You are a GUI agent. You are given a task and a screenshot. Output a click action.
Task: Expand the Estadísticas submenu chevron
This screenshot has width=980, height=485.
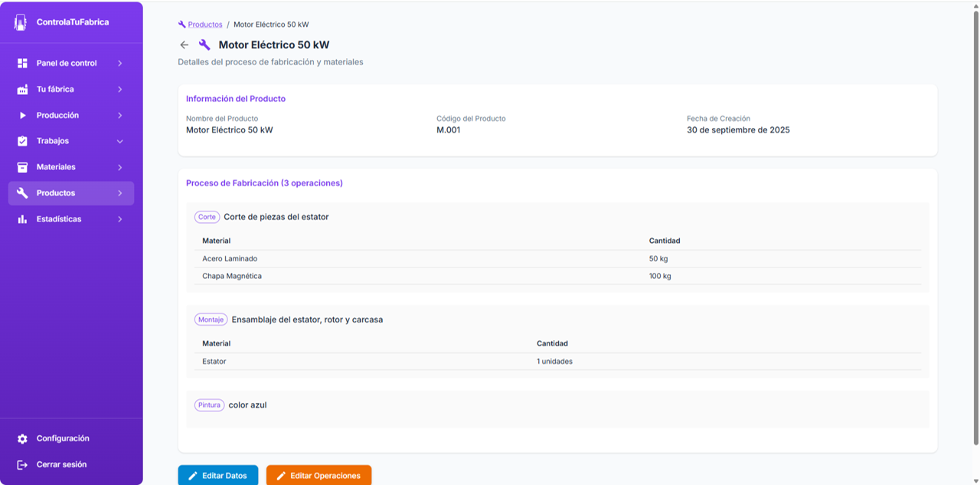tap(120, 219)
